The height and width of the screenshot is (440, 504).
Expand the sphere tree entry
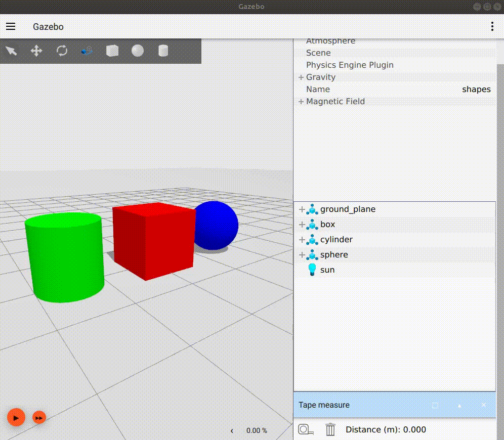tap(302, 255)
